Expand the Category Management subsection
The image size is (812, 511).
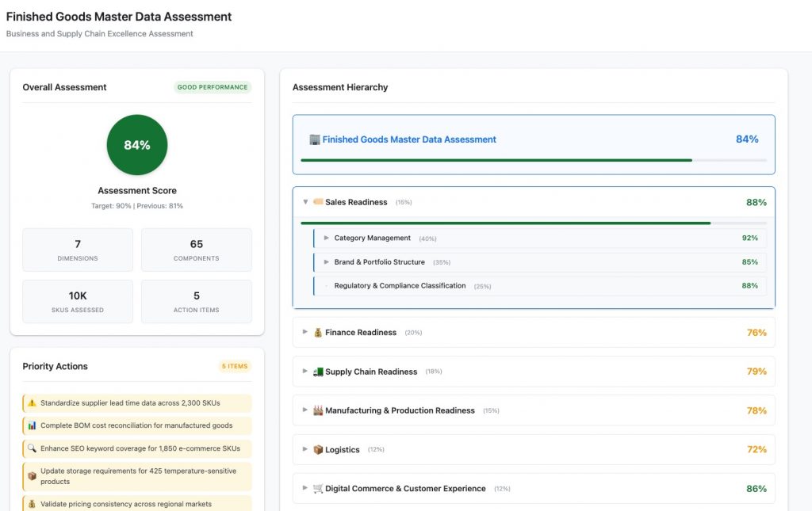point(326,238)
